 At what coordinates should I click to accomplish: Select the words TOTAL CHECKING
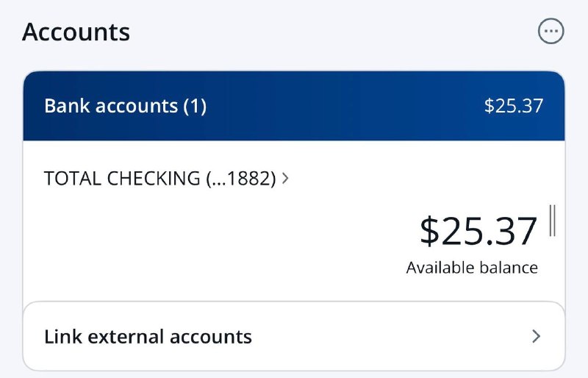tap(122, 178)
